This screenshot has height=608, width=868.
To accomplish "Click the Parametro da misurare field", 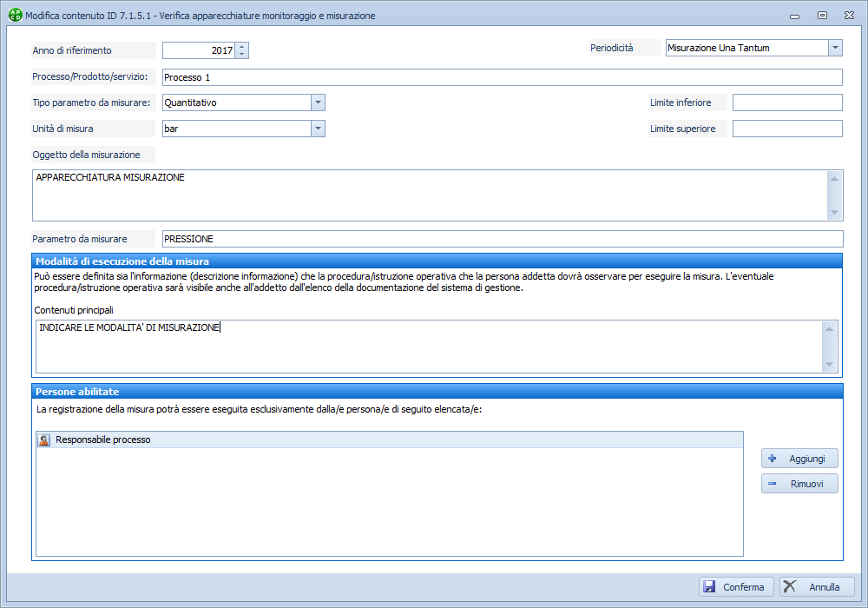I will point(502,239).
